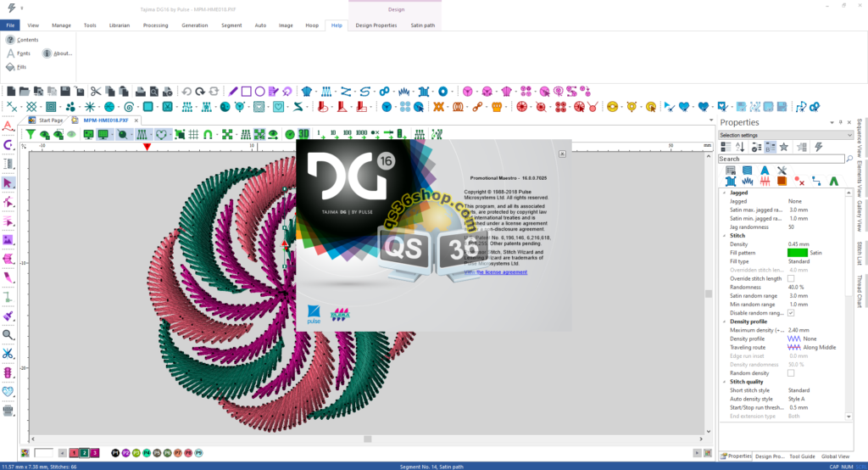Toggle the 3D view button
868x470 pixels.
(x=303, y=134)
